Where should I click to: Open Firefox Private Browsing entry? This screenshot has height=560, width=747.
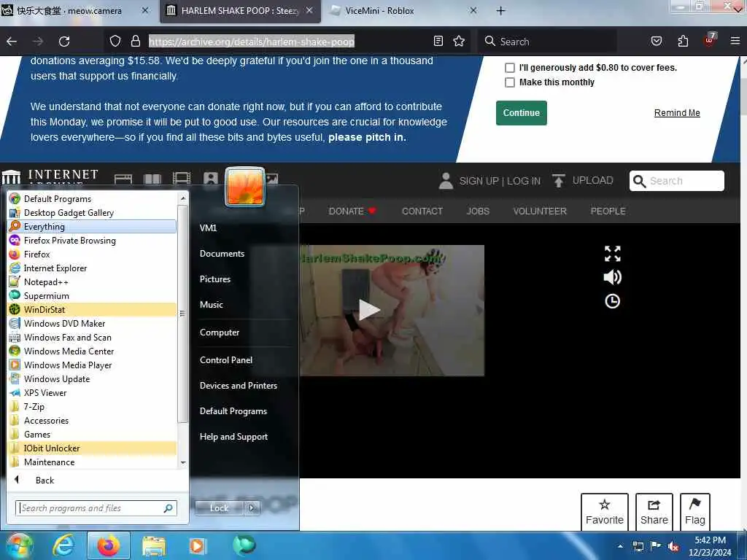[x=92, y=241]
